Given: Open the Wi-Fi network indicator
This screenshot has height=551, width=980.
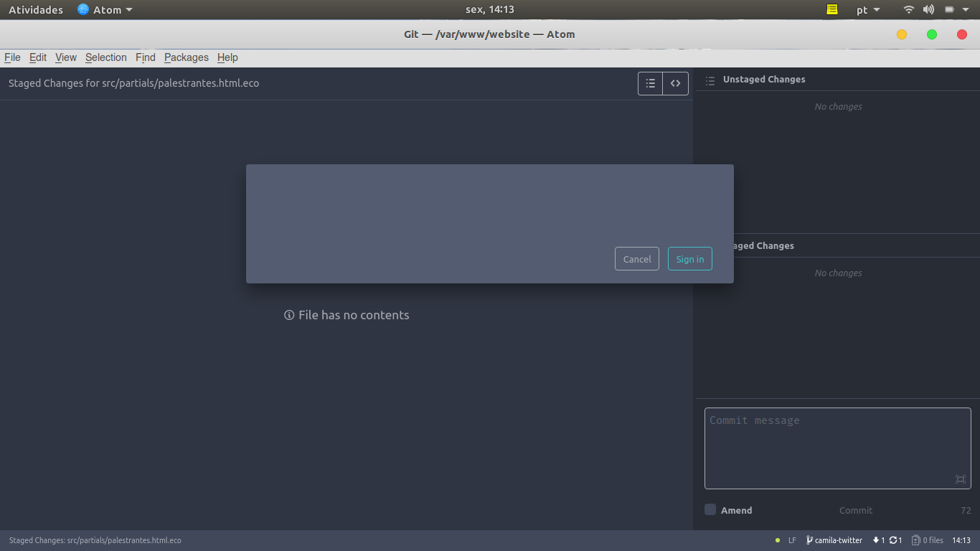Looking at the screenshot, I should pos(909,10).
